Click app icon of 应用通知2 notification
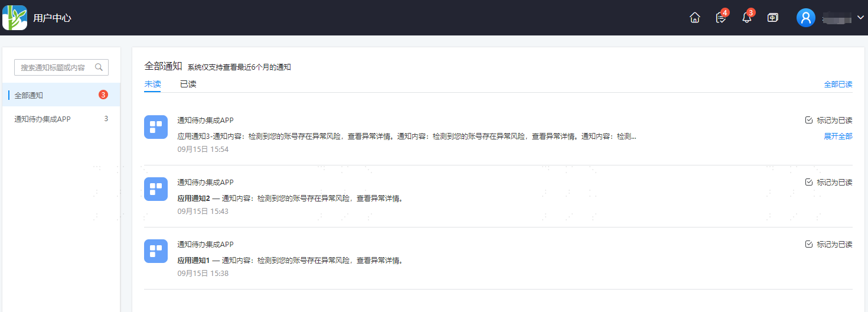 tap(156, 189)
